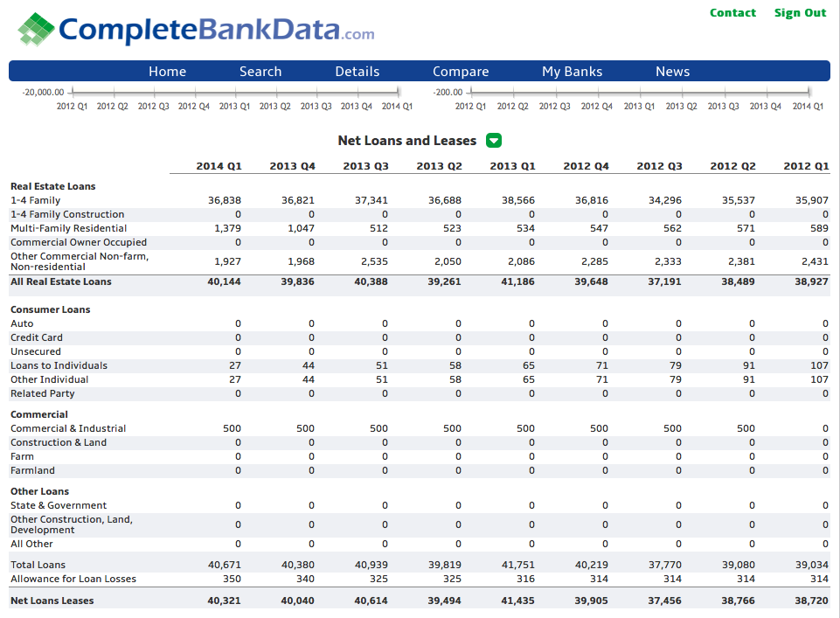Click the 2014 Q1 Total Loans value 40,671
Viewport: 840px width, 618px height.
click(x=225, y=565)
